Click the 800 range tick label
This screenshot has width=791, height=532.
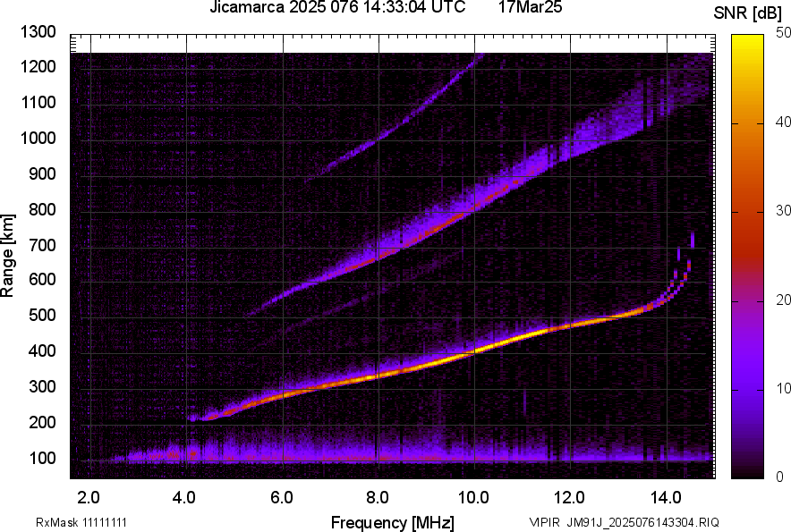42,209
